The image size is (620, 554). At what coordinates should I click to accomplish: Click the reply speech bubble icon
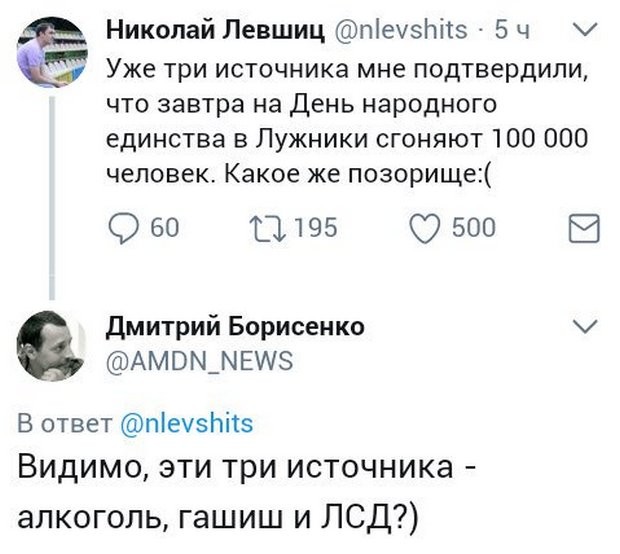123,228
